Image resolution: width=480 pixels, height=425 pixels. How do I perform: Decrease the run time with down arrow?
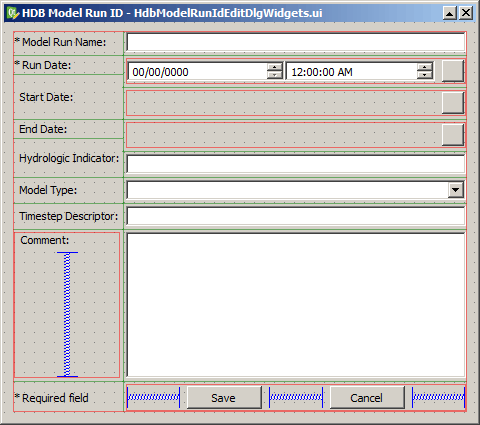click(425, 75)
